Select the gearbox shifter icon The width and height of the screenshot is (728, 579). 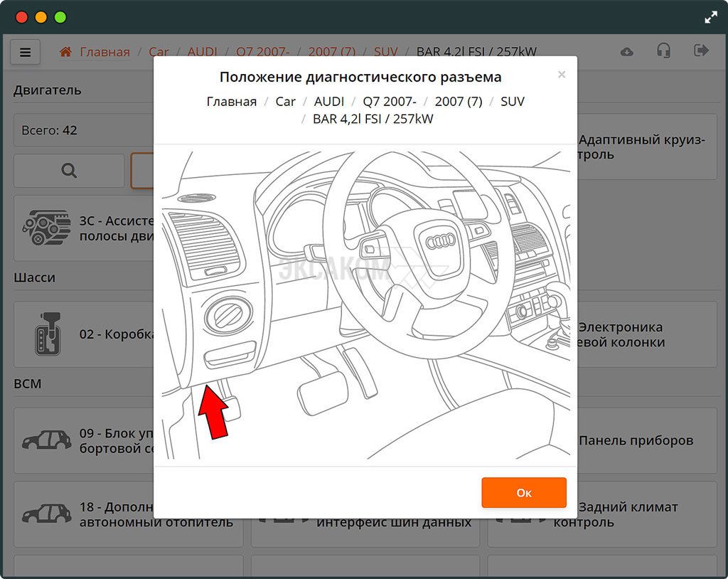[47, 334]
